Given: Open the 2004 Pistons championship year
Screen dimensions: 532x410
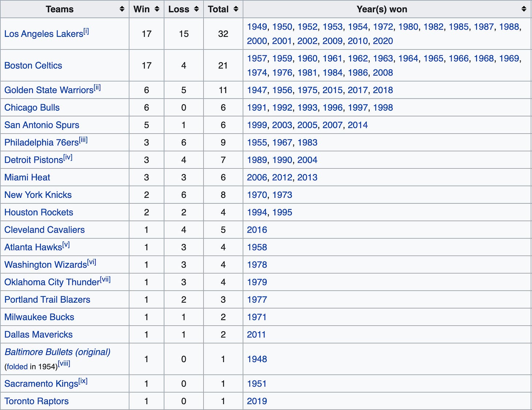Looking at the screenshot, I should (x=307, y=160).
